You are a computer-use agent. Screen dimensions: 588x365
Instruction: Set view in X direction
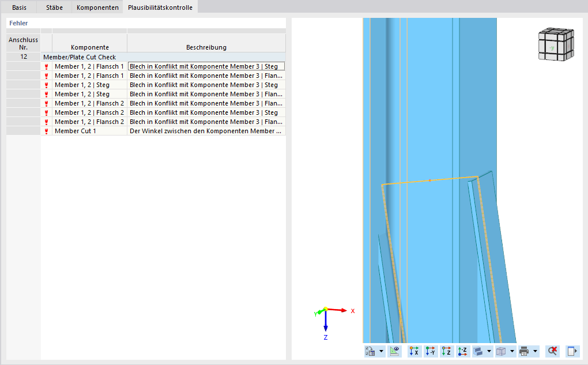[x=414, y=351]
